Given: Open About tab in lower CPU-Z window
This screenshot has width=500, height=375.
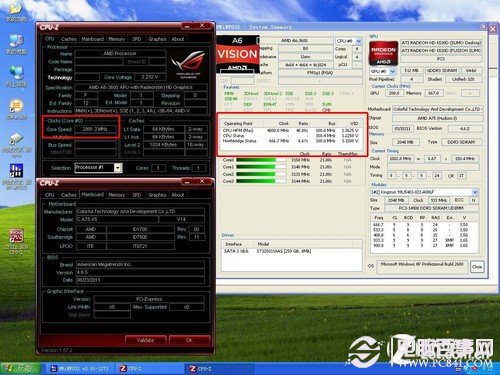Looking at the screenshot, I should point(178,195).
